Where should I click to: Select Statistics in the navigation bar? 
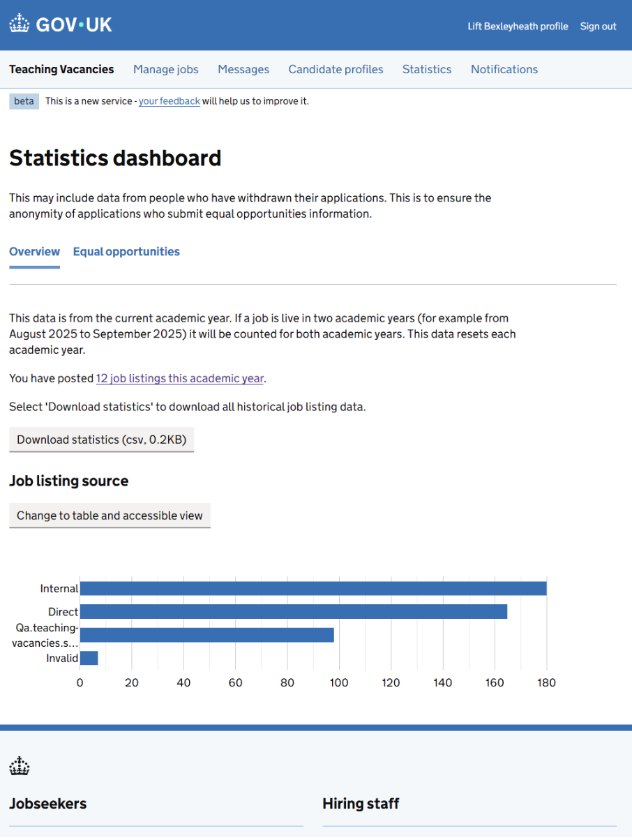(427, 69)
